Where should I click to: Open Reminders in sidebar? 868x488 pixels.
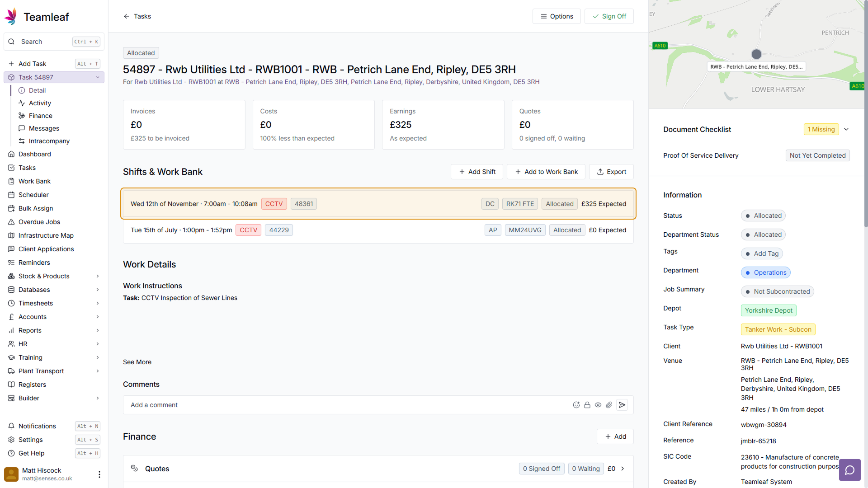(x=54, y=263)
